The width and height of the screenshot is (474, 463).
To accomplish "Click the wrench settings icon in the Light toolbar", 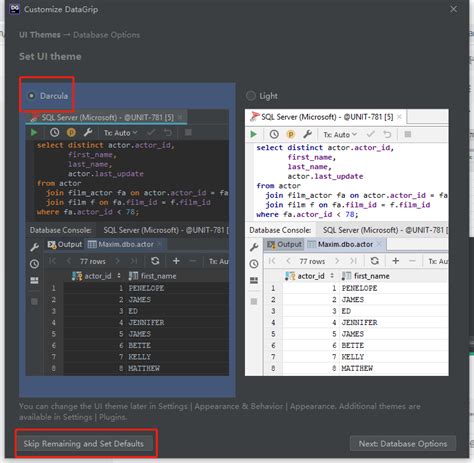I will click(x=307, y=134).
